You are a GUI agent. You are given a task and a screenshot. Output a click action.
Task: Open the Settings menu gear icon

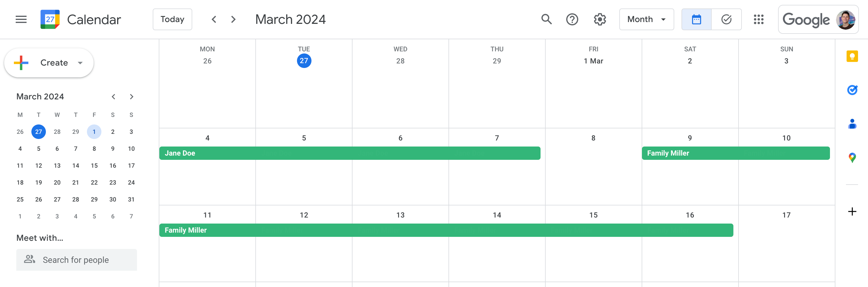point(600,20)
